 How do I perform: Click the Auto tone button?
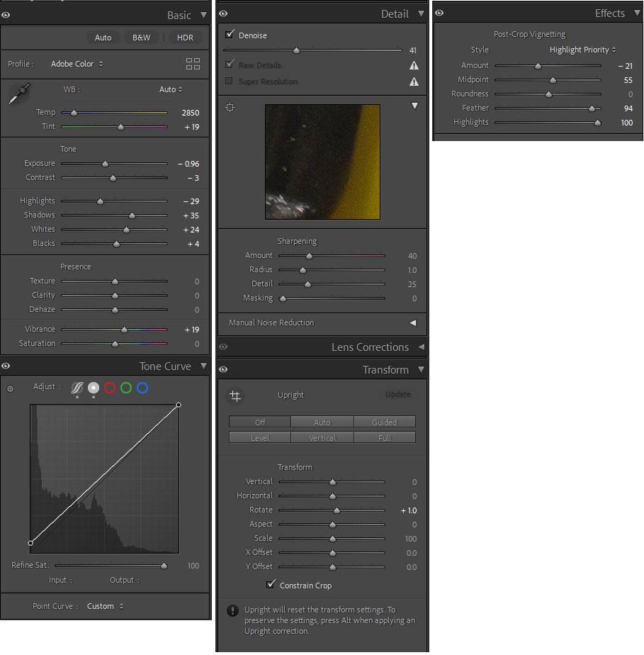pyautogui.click(x=103, y=38)
